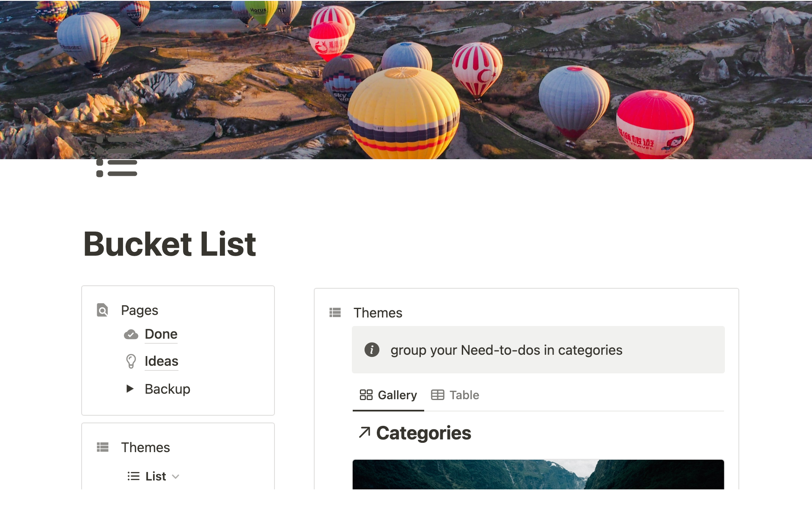The height and width of the screenshot is (508, 812).
Task: Click the Done cloud checkmark icon
Action: coord(131,334)
